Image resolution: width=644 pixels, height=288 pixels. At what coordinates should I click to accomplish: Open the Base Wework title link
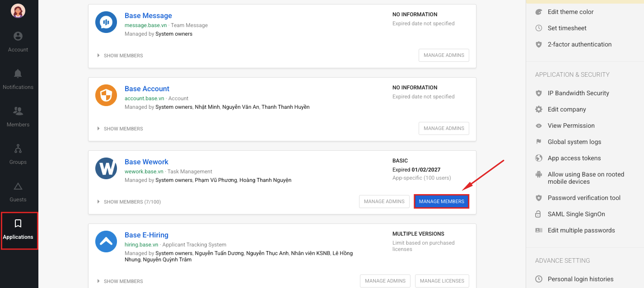[x=146, y=162]
